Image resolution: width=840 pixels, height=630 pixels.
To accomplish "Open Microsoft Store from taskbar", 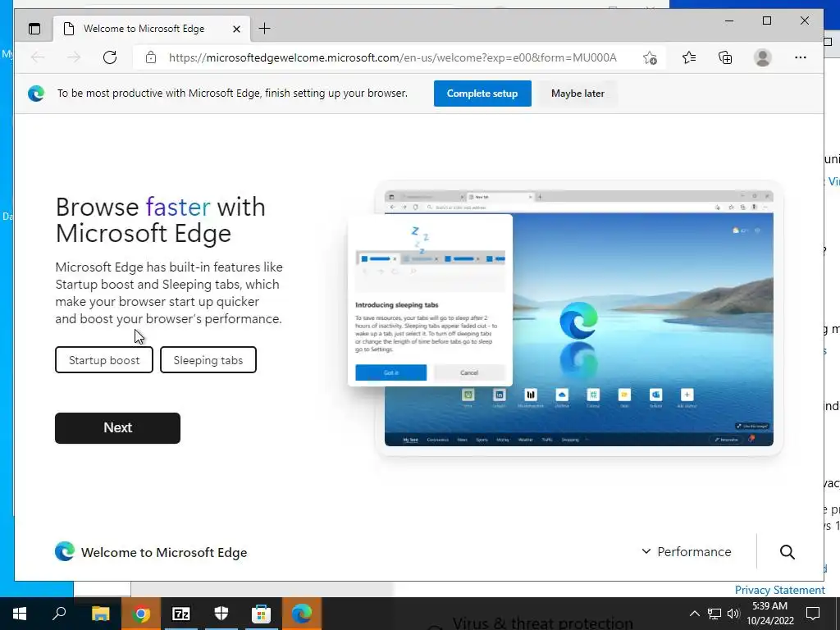I will click(262, 614).
